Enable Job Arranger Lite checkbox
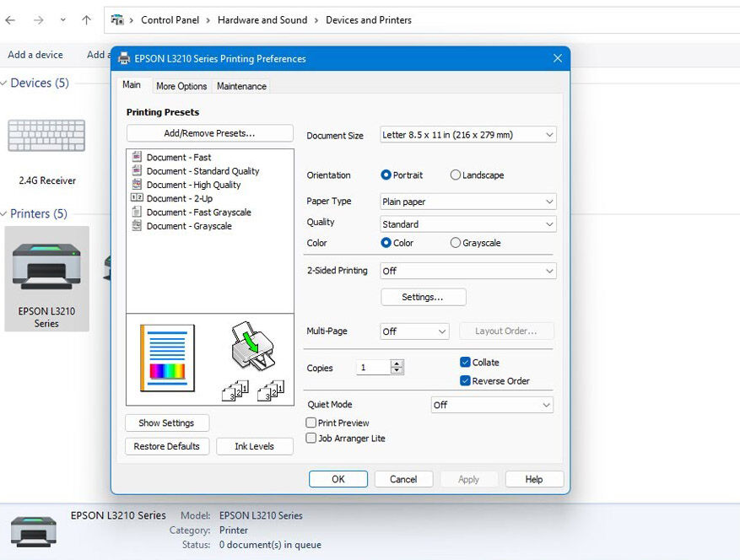Image resolution: width=740 pixels, height=560 pixels. pyautogui.click(x=311, y=439)
